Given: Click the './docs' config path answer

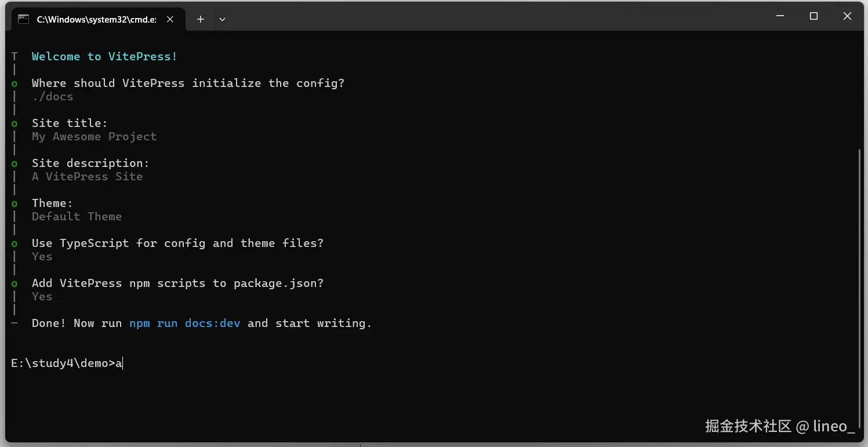Looking at the screenshot, I should [53, 96].
